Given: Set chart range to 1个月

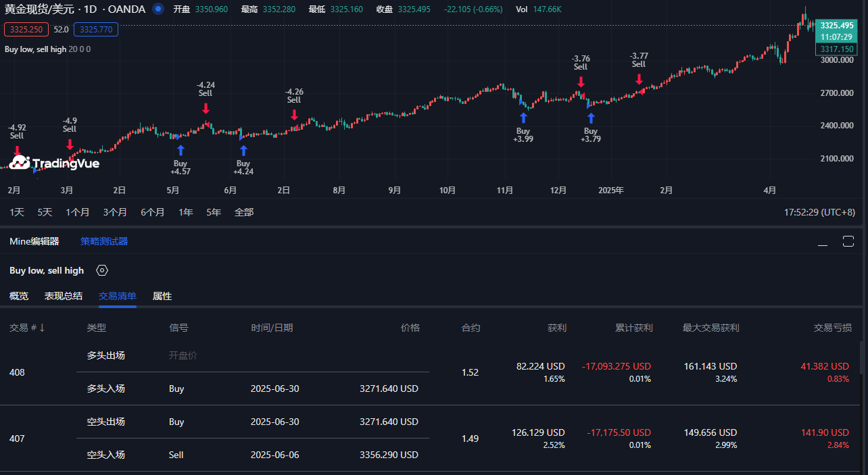Looking at the screenshot, I should (77, 212).
